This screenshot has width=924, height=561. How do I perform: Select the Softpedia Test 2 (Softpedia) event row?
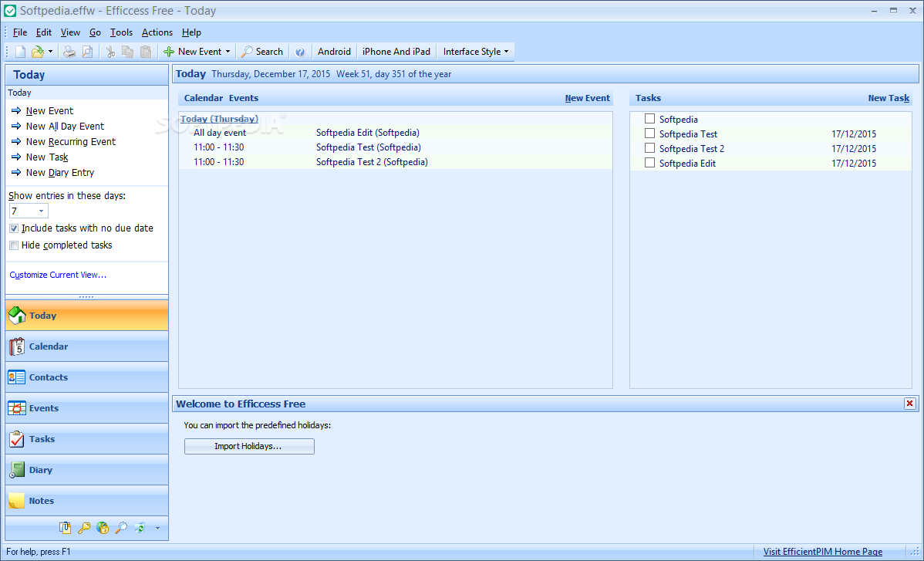coord(396,162)
